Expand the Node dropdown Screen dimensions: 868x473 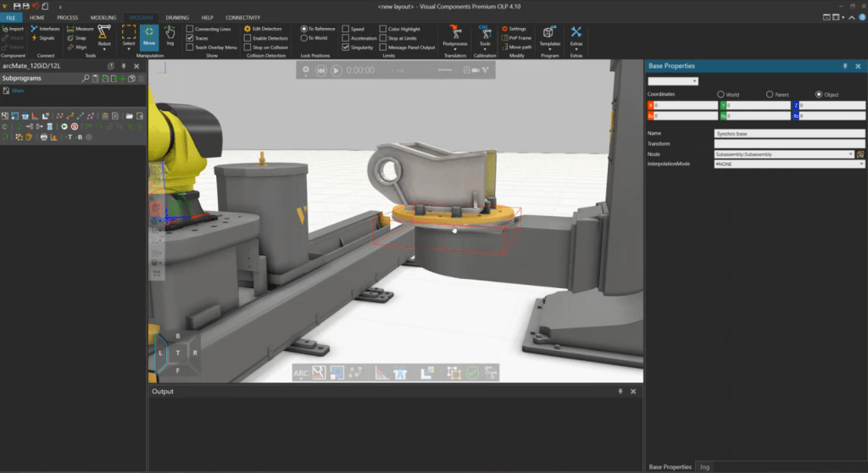point(850,154)
